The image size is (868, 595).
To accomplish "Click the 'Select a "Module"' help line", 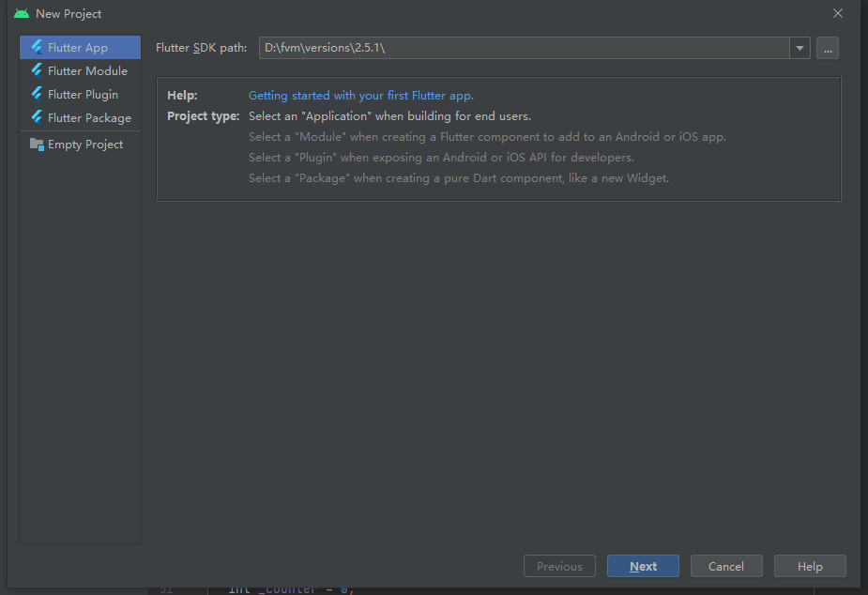I will pyautogui.click(x=487, y=137).
